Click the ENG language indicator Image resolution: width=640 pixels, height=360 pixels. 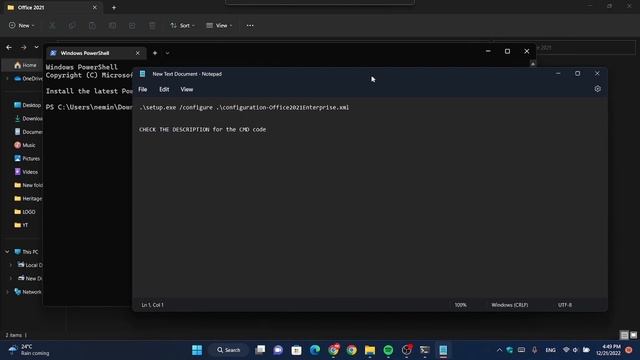tap(550, 350)
